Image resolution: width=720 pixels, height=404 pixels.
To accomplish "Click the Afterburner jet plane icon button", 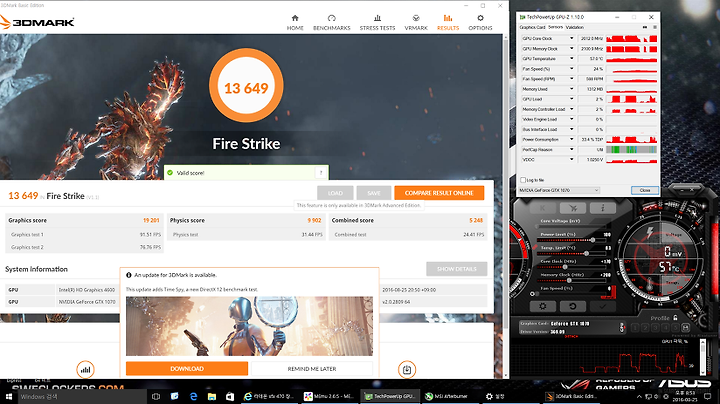I will tap(573, 208).
